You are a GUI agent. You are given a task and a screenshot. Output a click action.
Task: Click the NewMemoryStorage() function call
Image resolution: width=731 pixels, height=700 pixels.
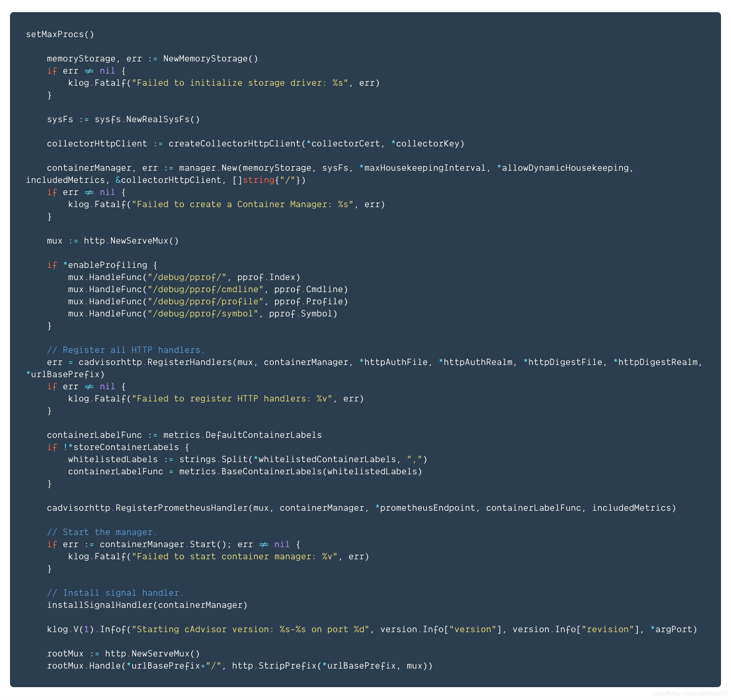(210, 59)
